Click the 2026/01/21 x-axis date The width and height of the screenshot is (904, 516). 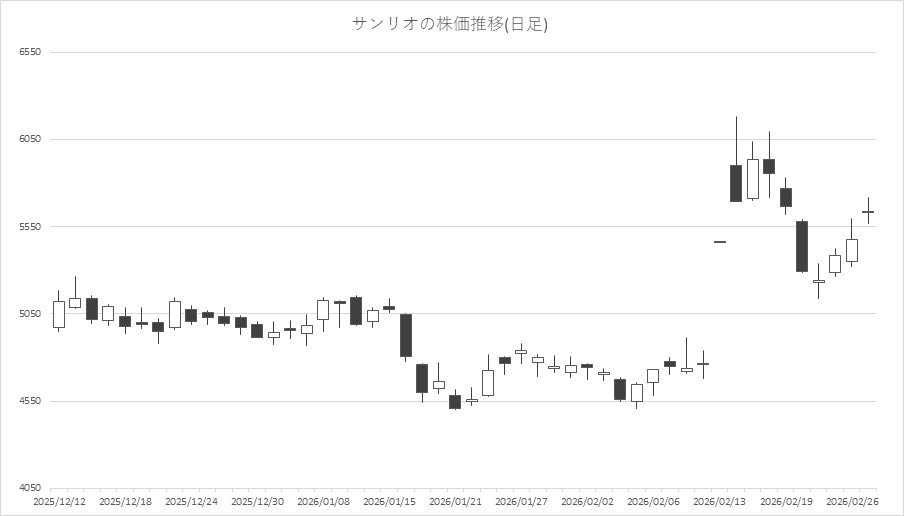click(454, 501)
